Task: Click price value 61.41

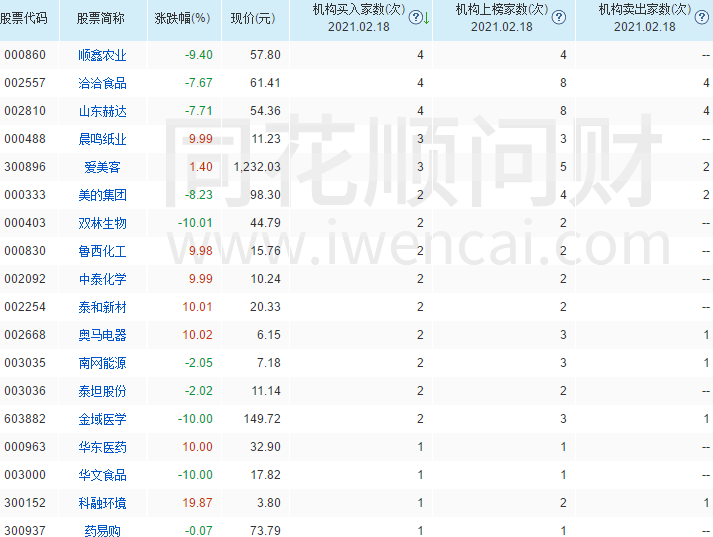Action: coord(265,83)
